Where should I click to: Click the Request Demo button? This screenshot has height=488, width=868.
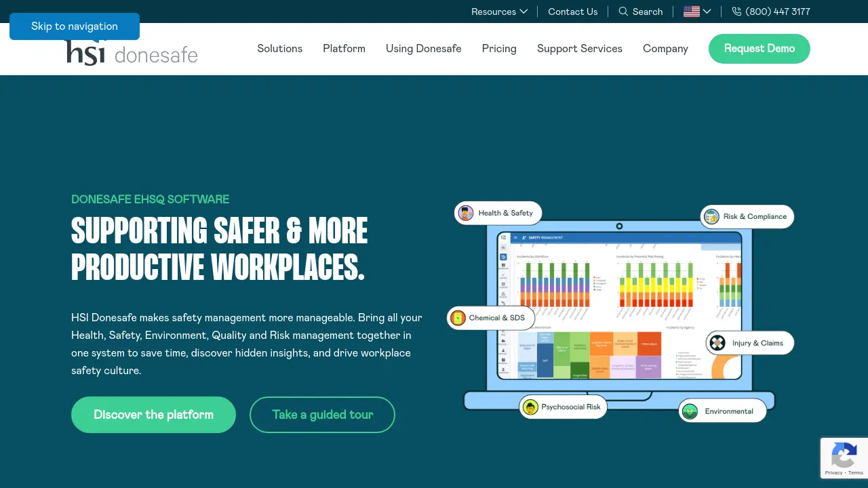759,49
